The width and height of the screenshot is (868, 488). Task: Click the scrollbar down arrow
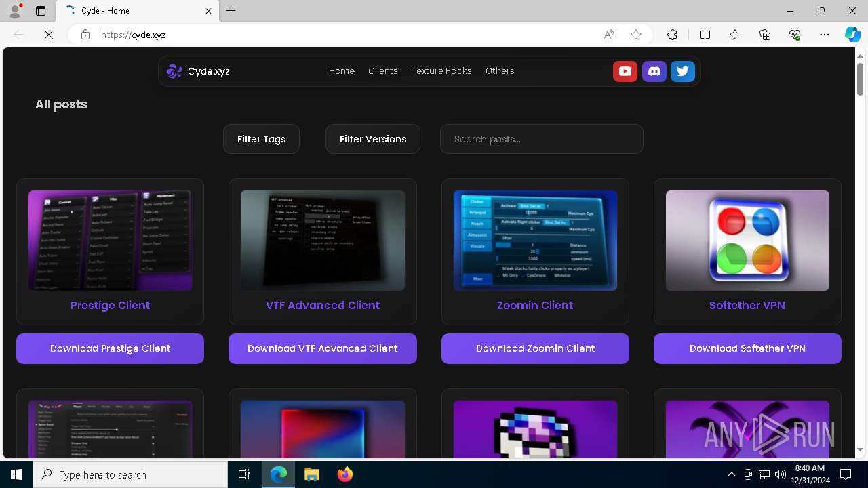pos(860,449)
